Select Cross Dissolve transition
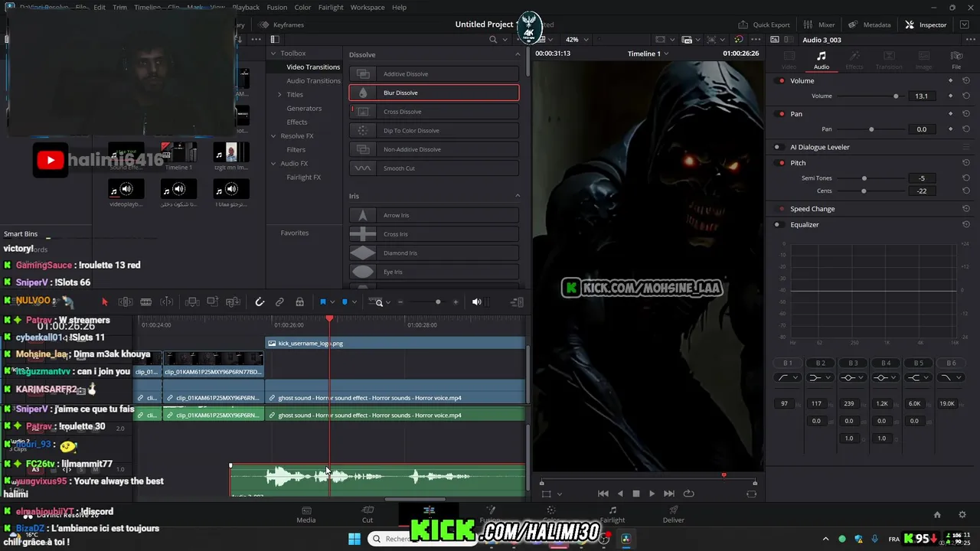This screenshot has height=551, width=980. (434, 112)
